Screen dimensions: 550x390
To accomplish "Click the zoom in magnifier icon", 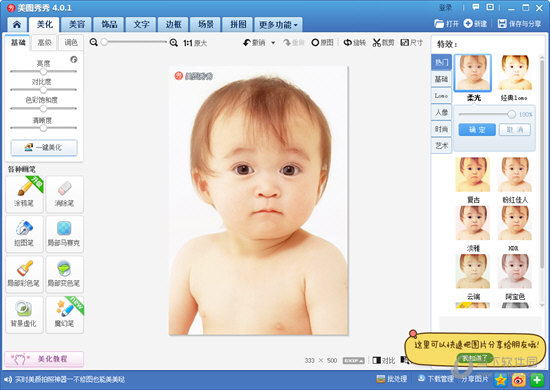I will [174, 43].
